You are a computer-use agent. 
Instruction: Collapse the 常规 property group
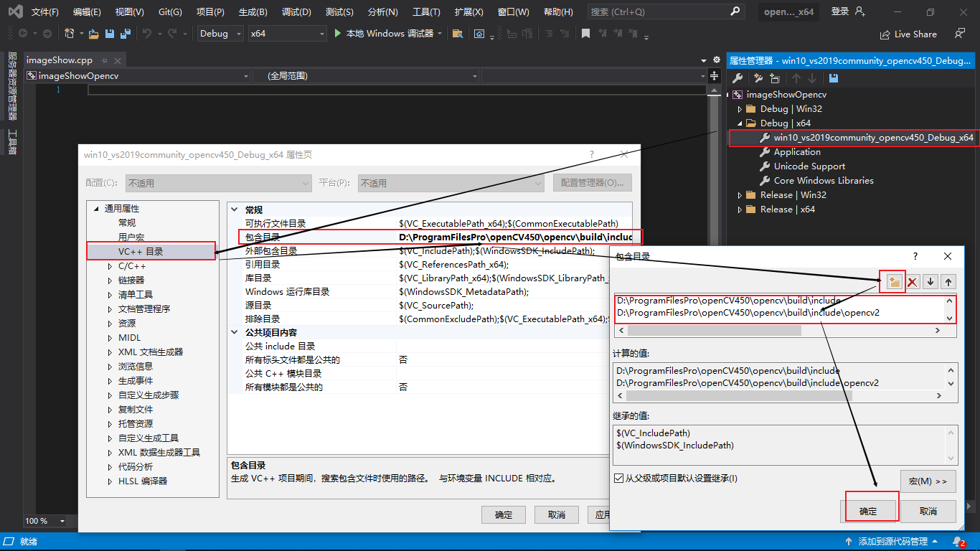click(234, 209)
